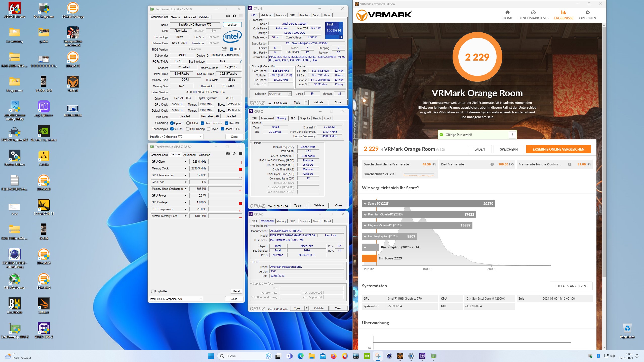Toggle Ray Tracing checkbox in GPU-Z
The width and height of the screenshot is (644, 362).
(x=188, y=129)
